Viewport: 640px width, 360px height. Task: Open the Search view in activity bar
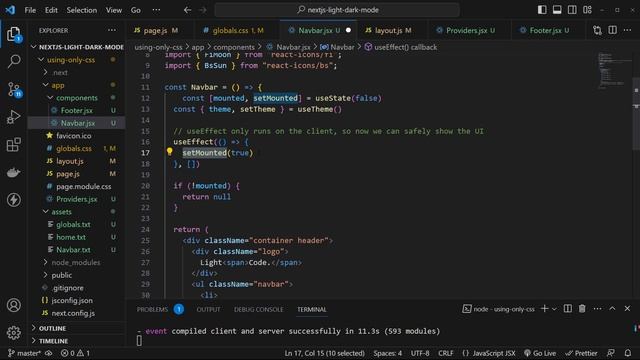click(14, 61)
